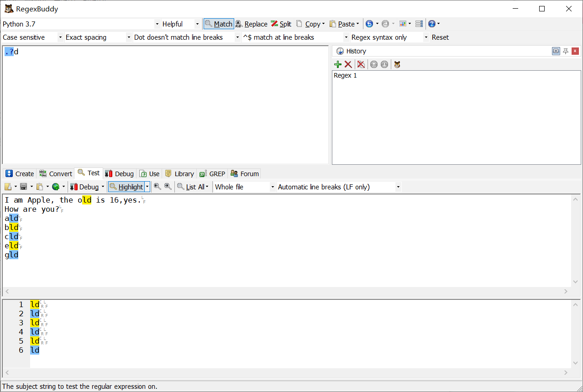This screenshot has height=392, width=583.
Task: Click the side-by-side layout icon
Action: 419,24
